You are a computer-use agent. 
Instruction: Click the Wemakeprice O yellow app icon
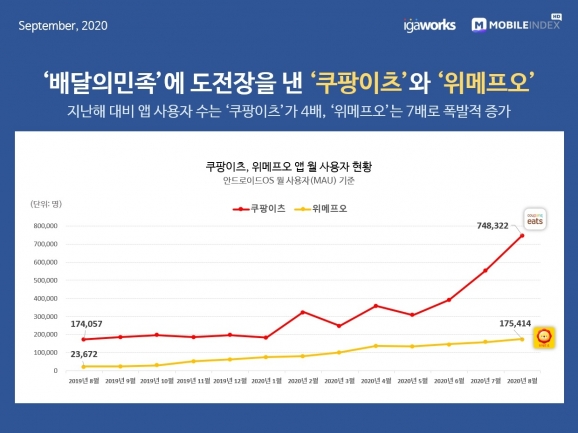[x=544, y=338]
